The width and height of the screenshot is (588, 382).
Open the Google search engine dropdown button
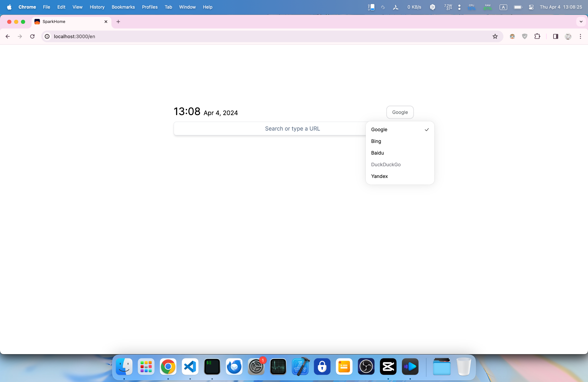[400, 112]
